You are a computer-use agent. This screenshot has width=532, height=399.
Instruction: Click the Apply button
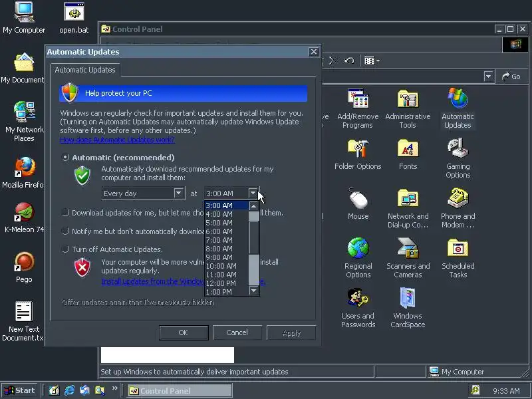(291, 333)
